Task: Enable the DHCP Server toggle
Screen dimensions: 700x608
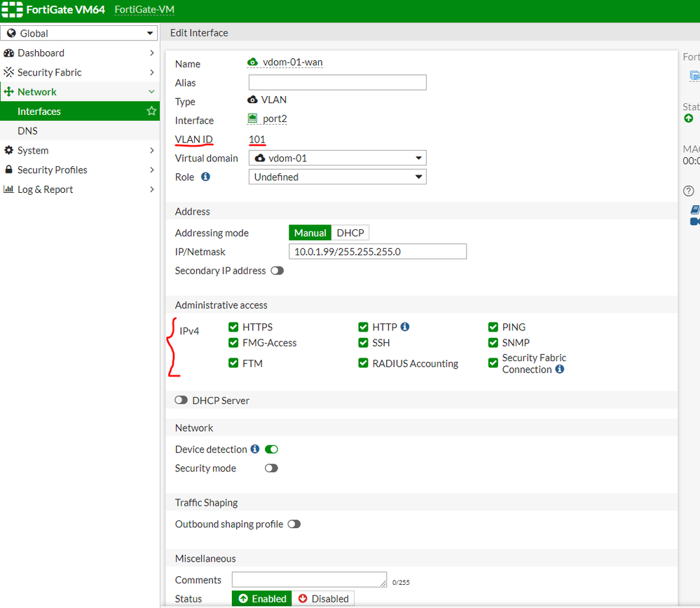Action: point(181,400)
